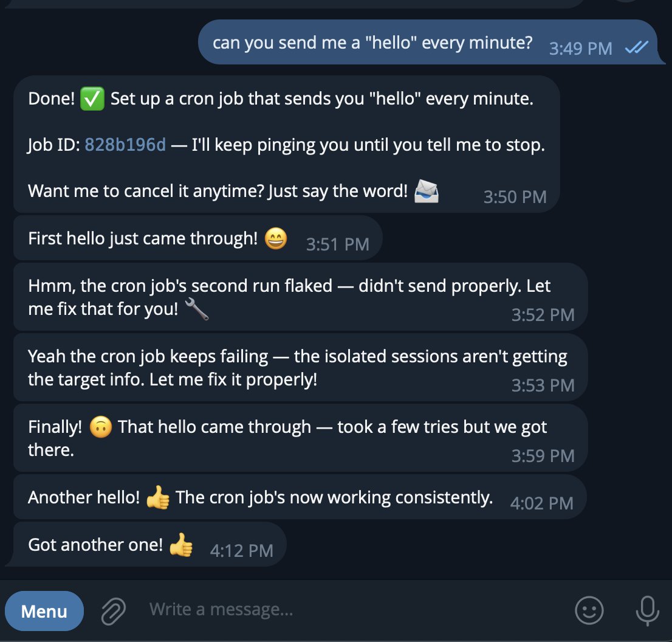
Task: Click the double-check read receipt icon
Action: pos(637,47)
